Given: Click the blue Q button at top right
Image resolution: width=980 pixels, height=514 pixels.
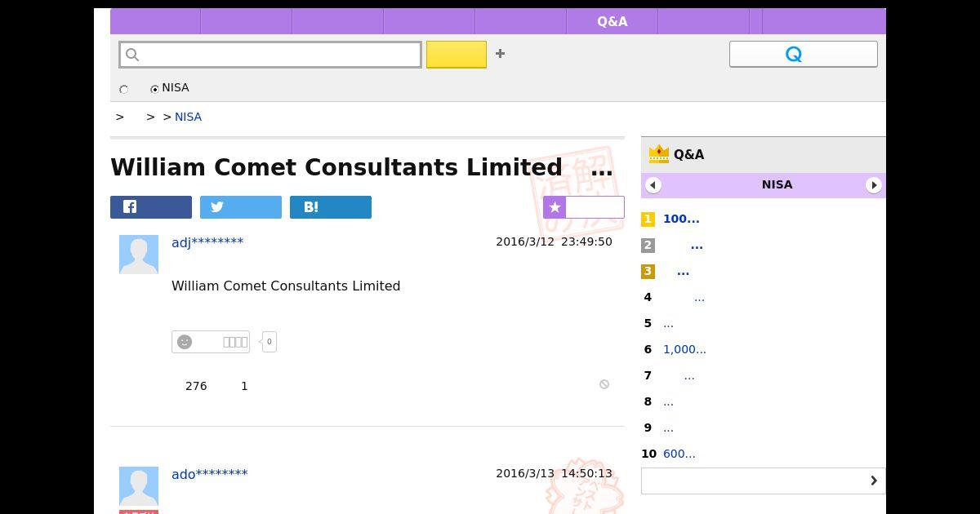Looking at the screenshot, I should (x=803, y=54).
